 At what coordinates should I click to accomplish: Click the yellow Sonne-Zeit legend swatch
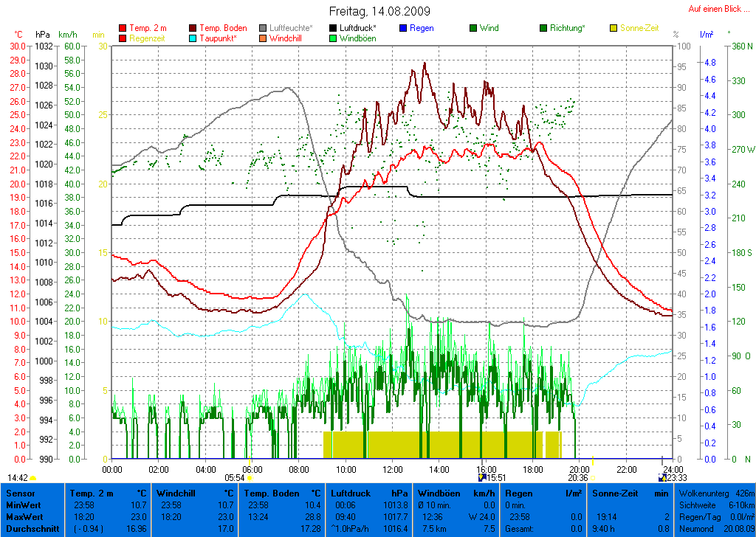pos(614,28)
